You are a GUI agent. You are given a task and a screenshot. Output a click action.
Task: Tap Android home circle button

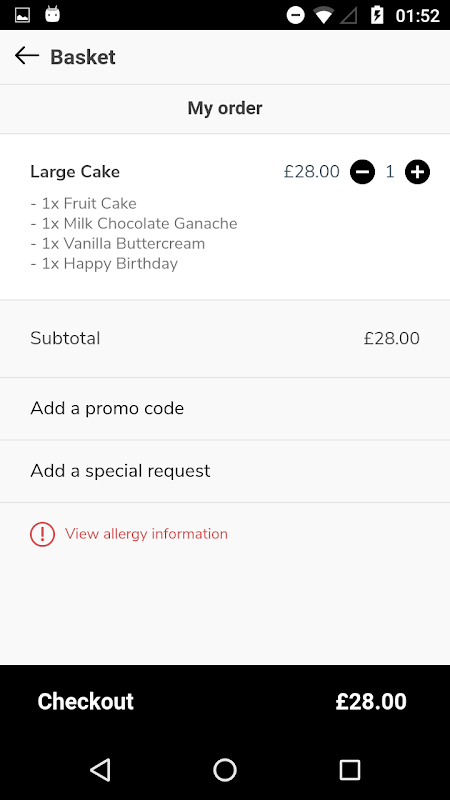click(225, 769)
